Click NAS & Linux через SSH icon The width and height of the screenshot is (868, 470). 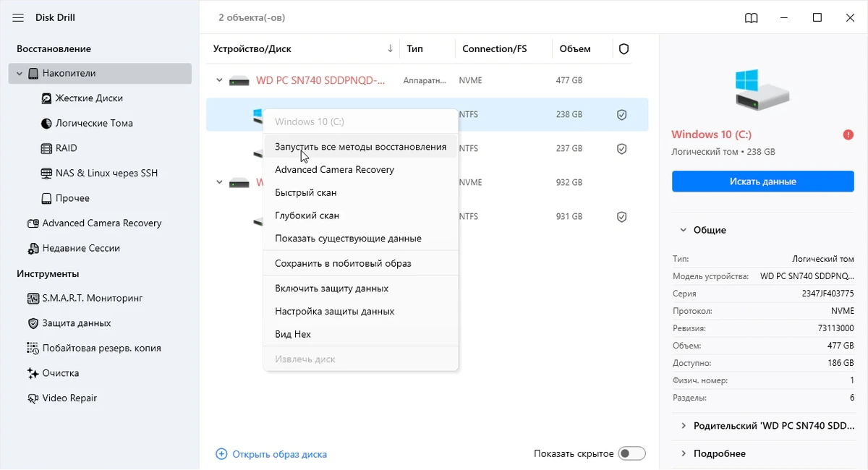pyautogui.click(x=47, y=174)
